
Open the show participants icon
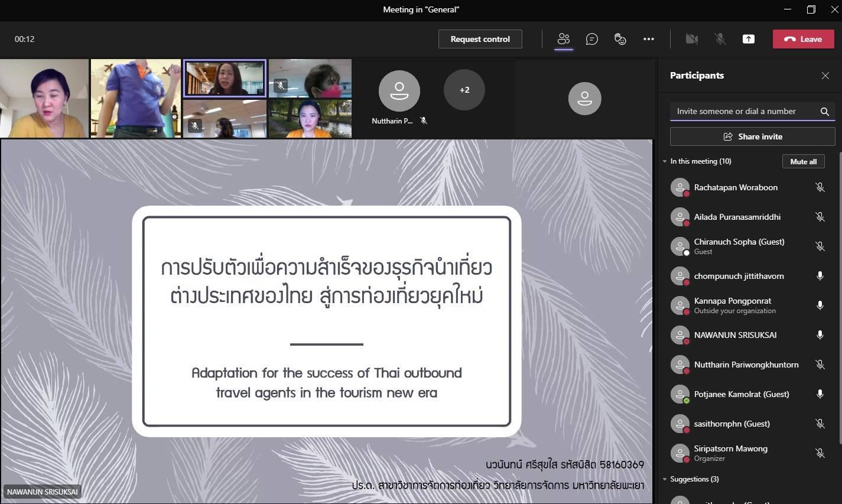pyautogui.click(x=563, y=39)
